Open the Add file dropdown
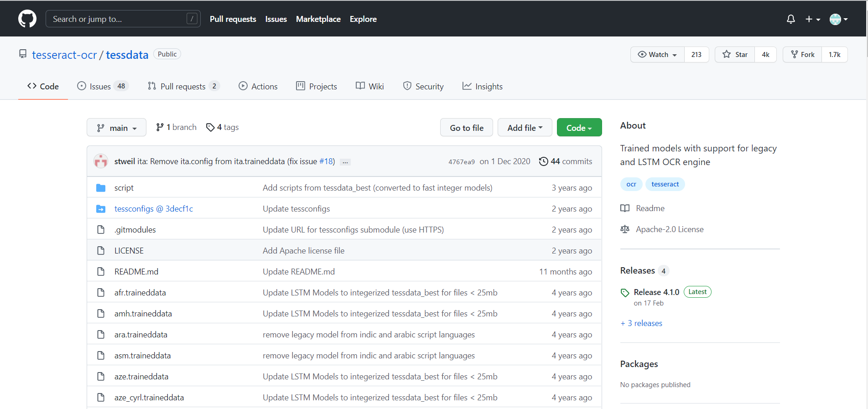868x409 pixels. (x=525, y=127)
